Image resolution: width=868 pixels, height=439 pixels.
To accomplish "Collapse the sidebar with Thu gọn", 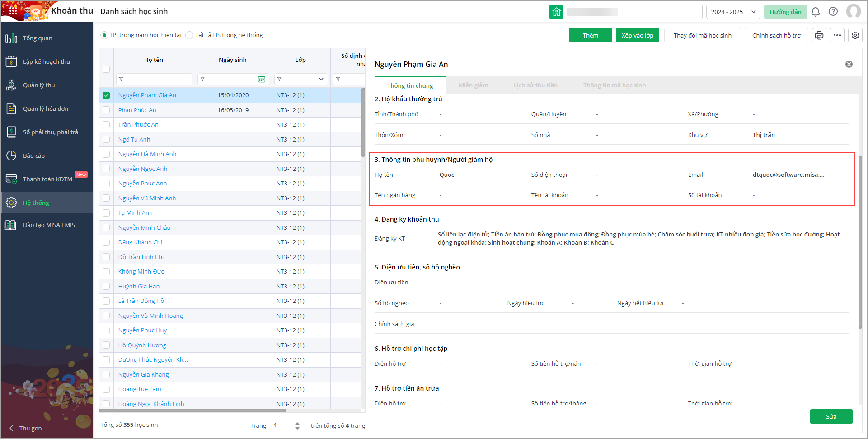I will [26, 428].
